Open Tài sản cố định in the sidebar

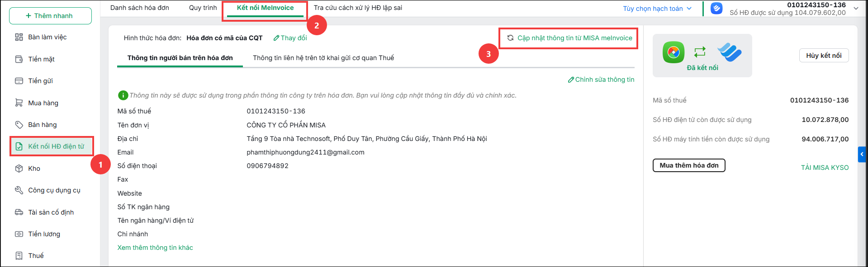51,212
